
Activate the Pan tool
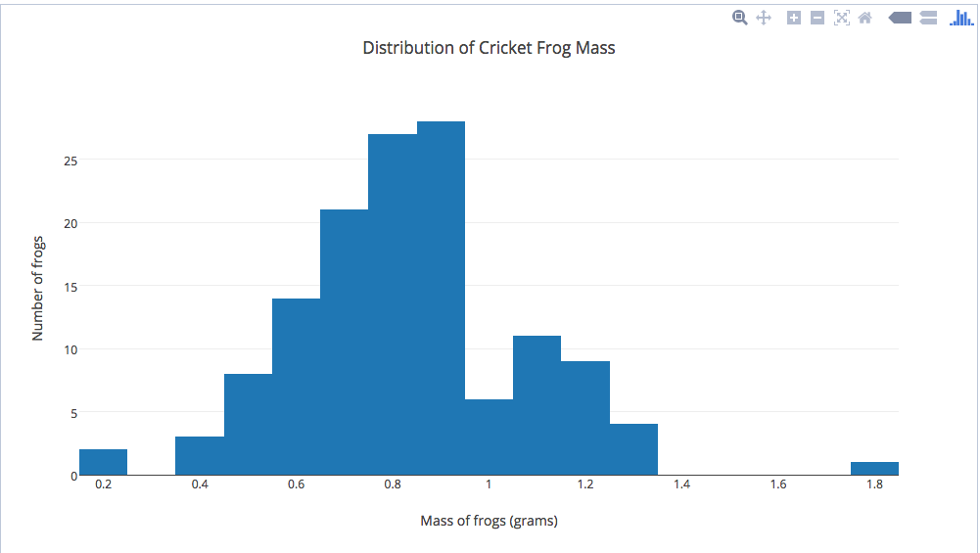coord(763,18)
